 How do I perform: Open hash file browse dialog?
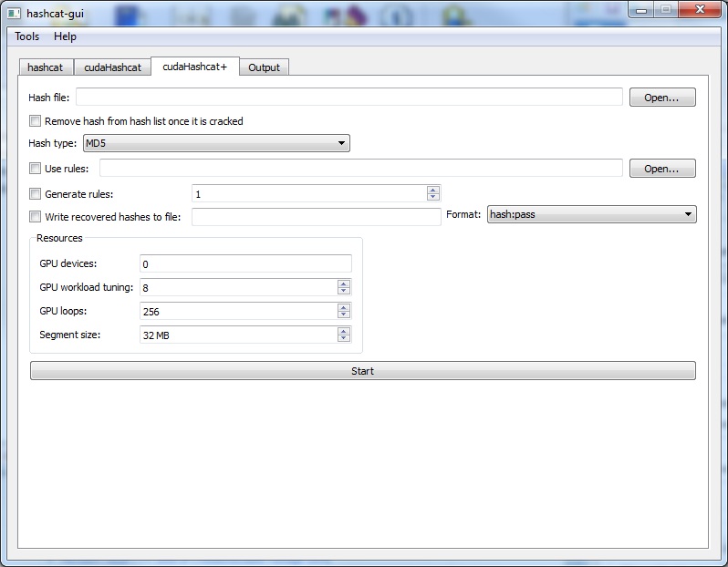pos(662,97)
